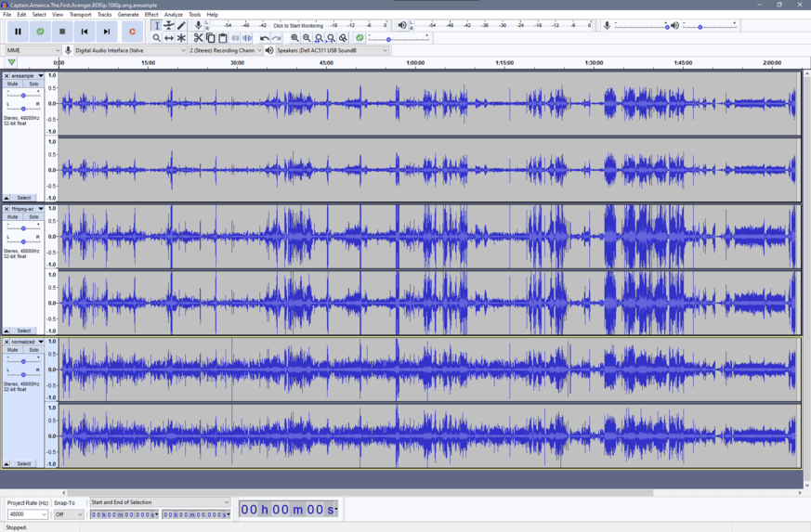811x532 pixels.
Task: Open the 2 (Stereo) Recording Channels dropdown
Action: pyautogui.click(x=226, y=50)
